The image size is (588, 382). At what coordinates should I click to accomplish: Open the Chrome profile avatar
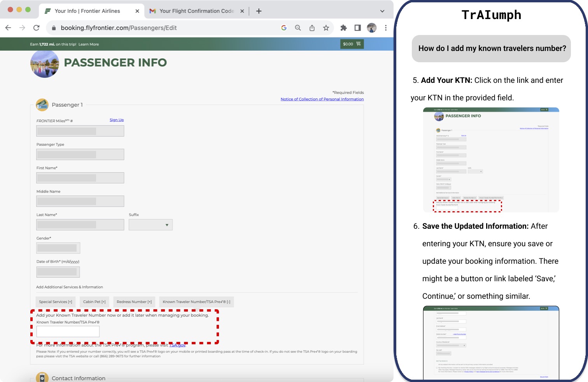click(372, 28)
